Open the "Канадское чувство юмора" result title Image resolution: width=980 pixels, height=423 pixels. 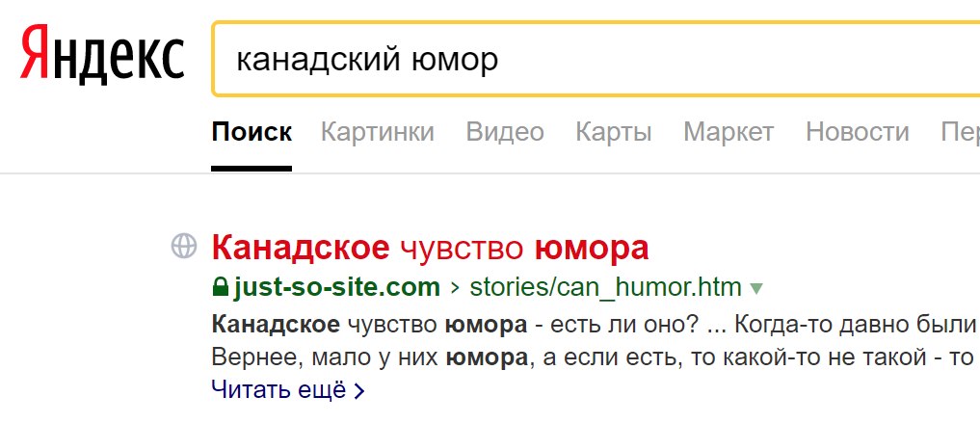coord(430,249)
